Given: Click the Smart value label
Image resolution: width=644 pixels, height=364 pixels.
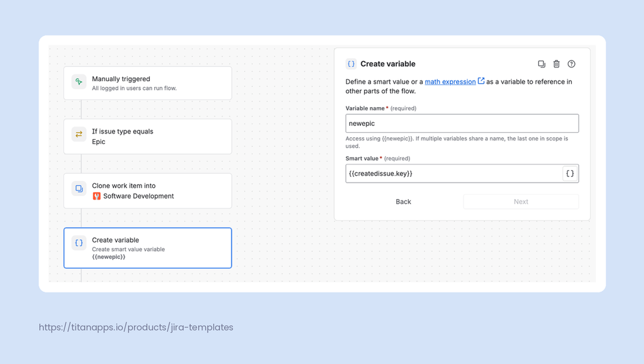Looking at the screenshot, I should [x=362, y=158].
